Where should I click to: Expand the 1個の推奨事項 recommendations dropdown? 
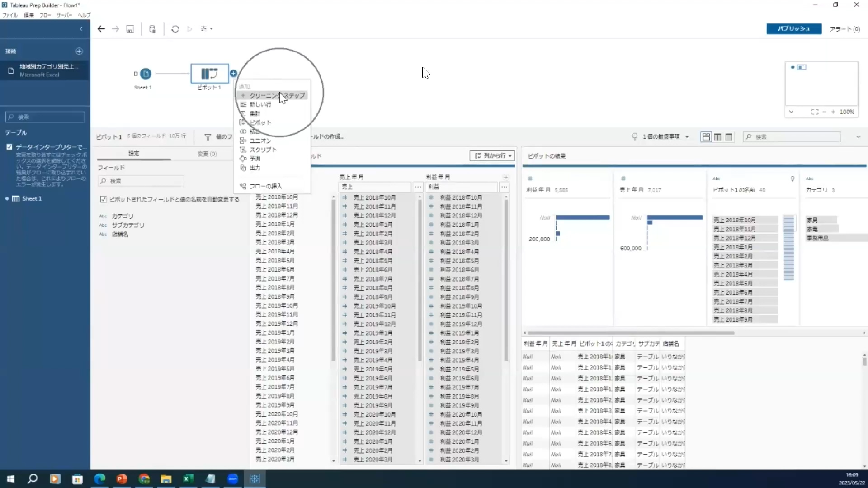[687, 137]
